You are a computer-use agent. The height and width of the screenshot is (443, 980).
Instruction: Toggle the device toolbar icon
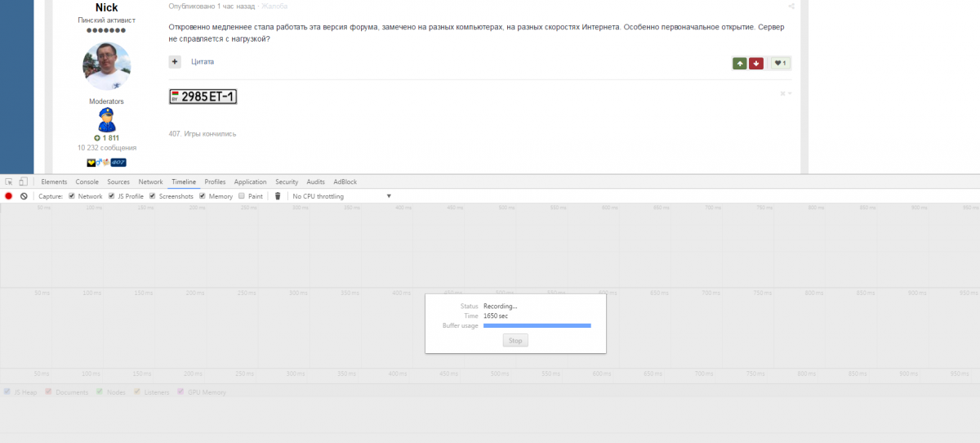[23, 181]
